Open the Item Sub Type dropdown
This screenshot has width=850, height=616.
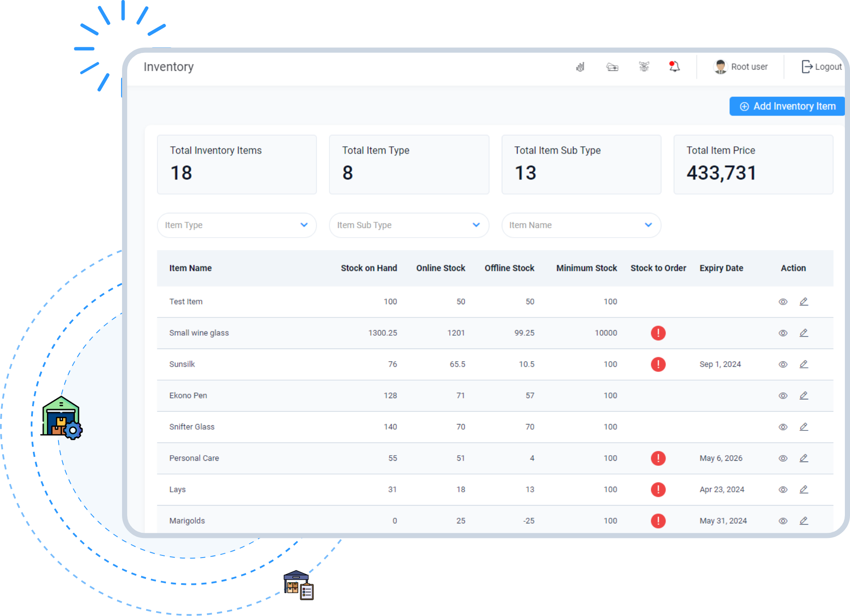point(409,225)
